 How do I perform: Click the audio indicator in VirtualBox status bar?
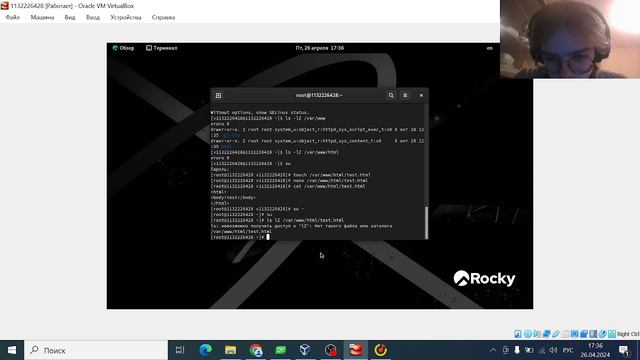[x=537, y=334]
